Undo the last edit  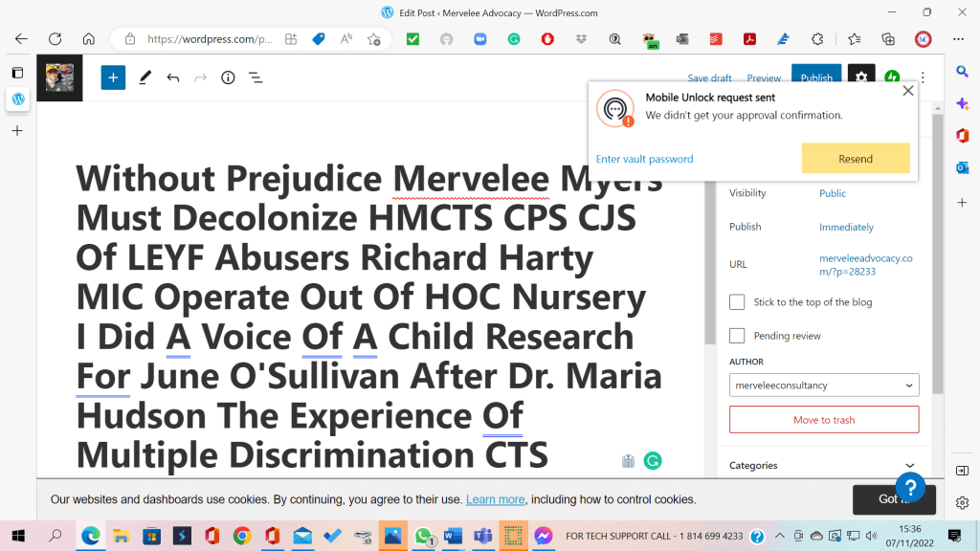[x=173, y=77]
